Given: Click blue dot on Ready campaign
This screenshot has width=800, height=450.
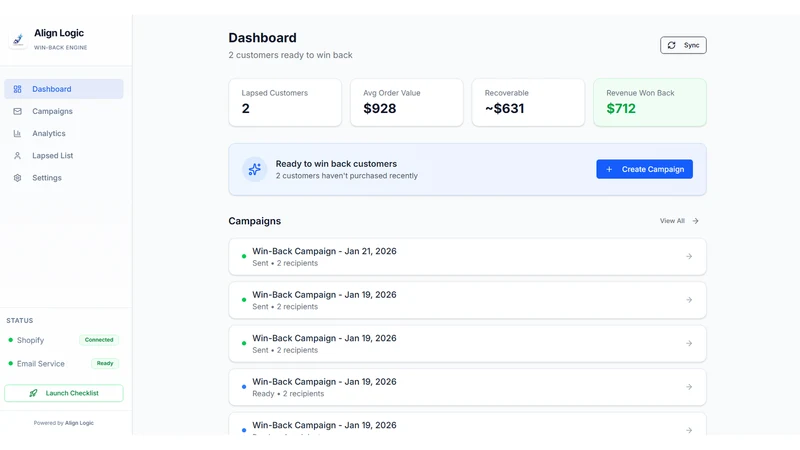Looking at the screenshot, I should [244, 387].
